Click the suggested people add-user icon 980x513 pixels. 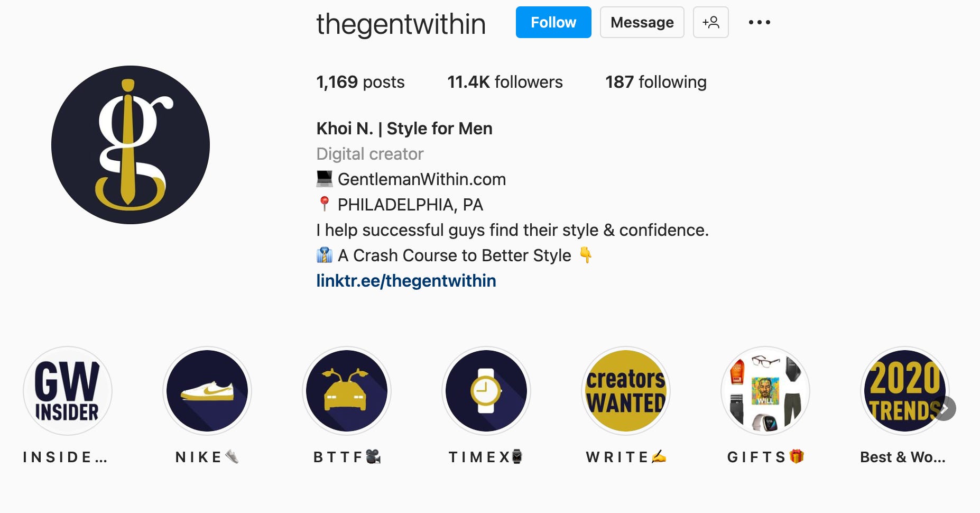(x=711, y=22)
